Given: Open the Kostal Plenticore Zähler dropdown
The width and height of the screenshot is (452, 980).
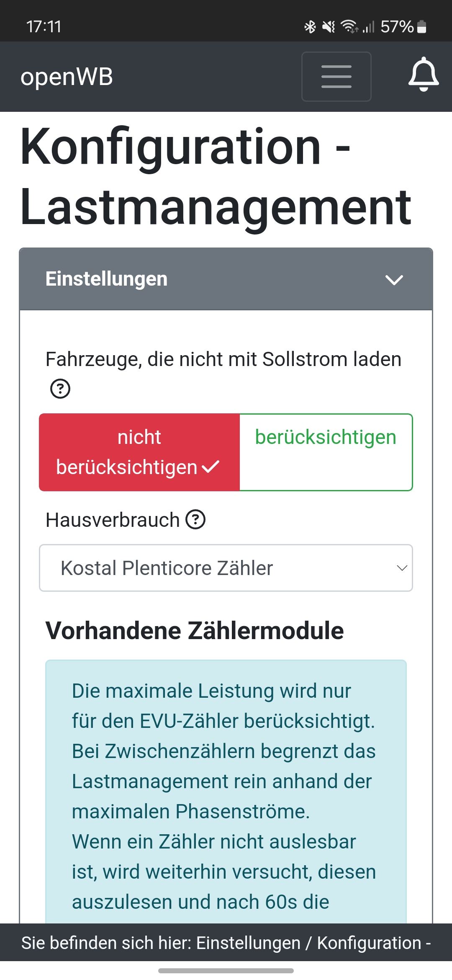Looking at the screenshot, I should coord(226,568).
